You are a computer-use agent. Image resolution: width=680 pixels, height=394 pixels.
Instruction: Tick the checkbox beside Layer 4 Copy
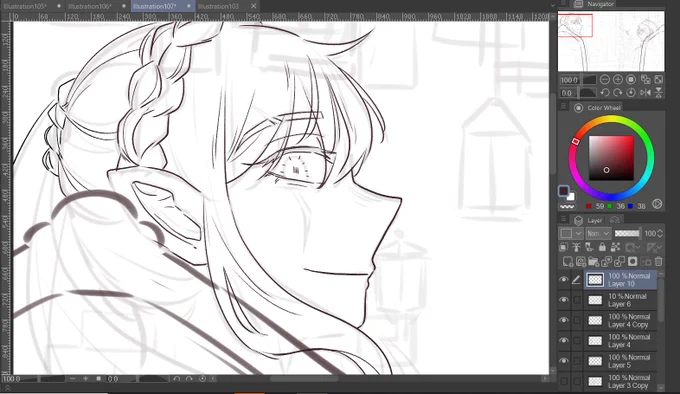576,320
